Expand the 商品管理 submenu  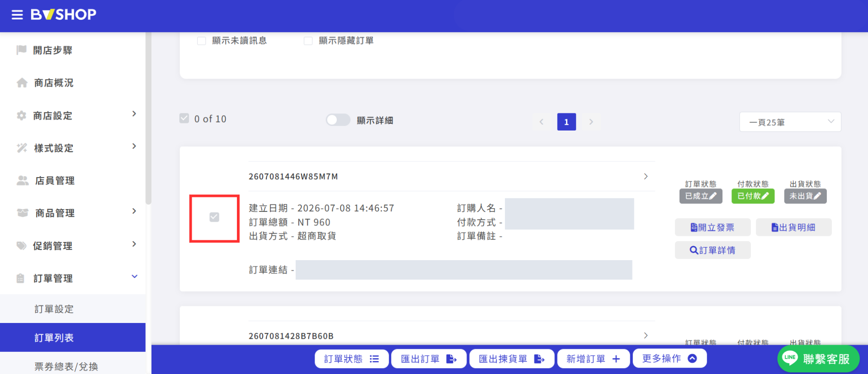pos(134,211)
